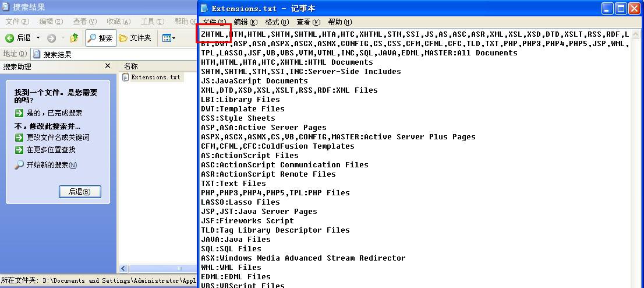The height and width of the screenshot is (288, 644).
Task: Click the 名称 column header
Action: tap(131, 66)
